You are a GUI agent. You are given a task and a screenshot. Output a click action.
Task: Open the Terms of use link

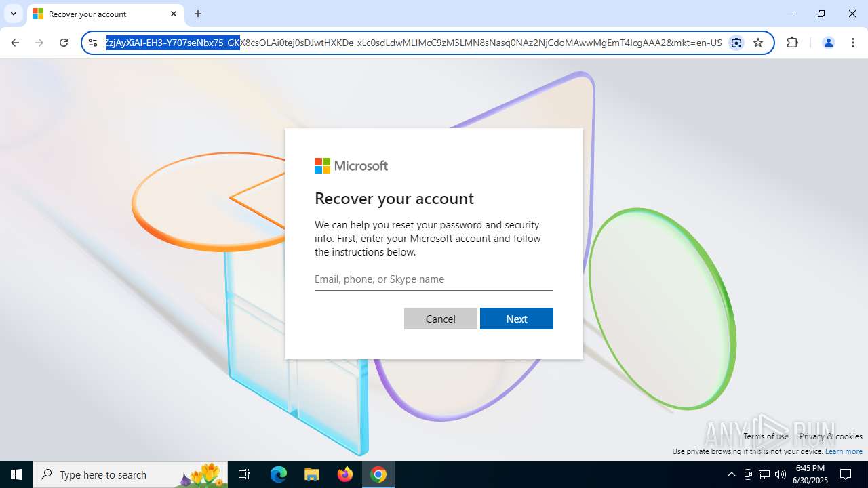pyautogui.click(x=766, y=436)
